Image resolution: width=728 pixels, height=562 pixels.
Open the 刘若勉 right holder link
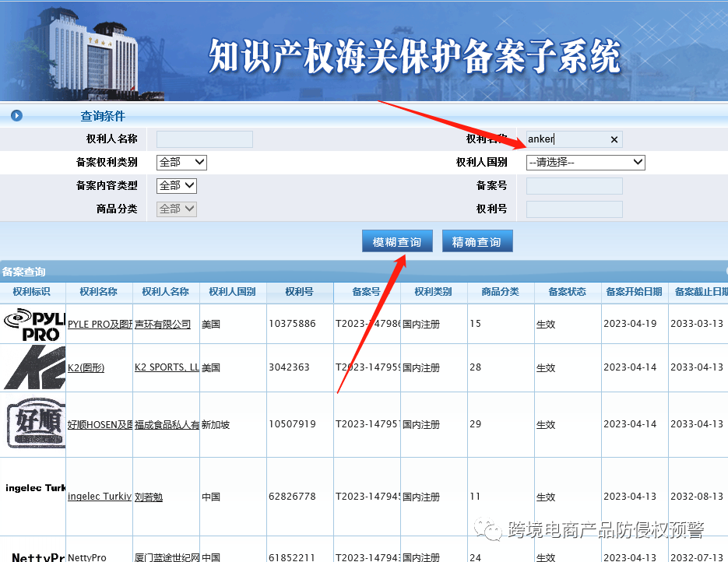tap(149, 497)
